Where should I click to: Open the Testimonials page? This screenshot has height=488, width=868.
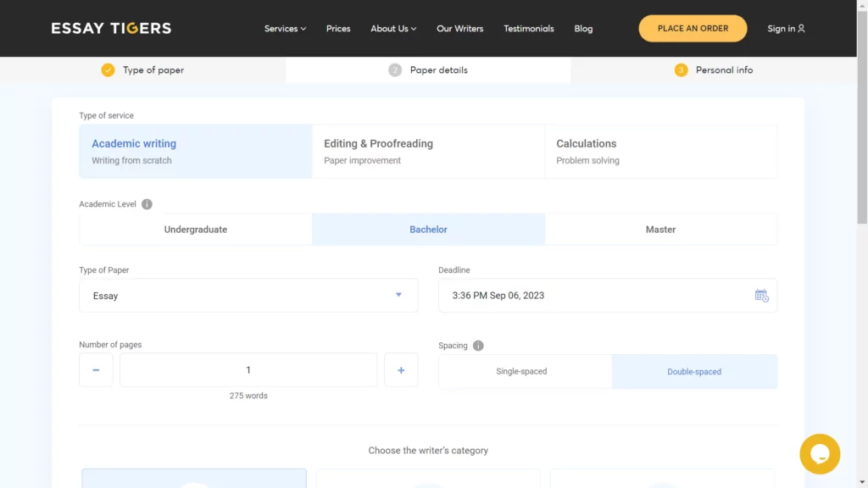pos(529,28)
